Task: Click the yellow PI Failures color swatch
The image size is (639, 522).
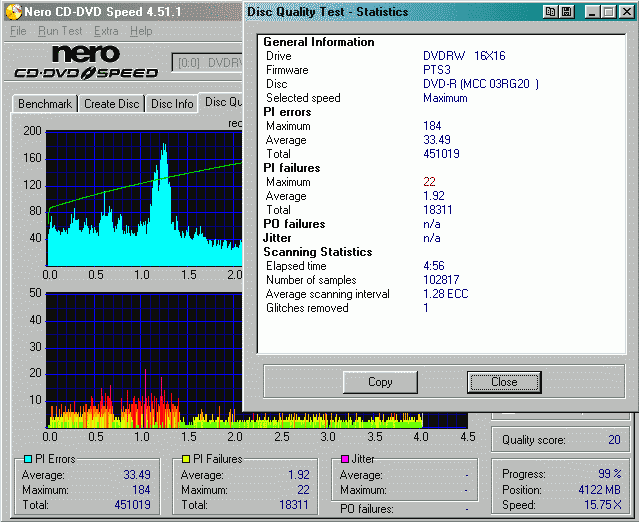Action: tap(186, 459)
